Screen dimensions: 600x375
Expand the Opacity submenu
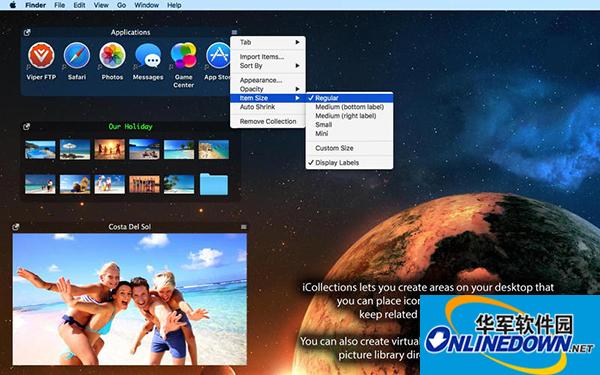pyautogui.click(x=268, y=89)
